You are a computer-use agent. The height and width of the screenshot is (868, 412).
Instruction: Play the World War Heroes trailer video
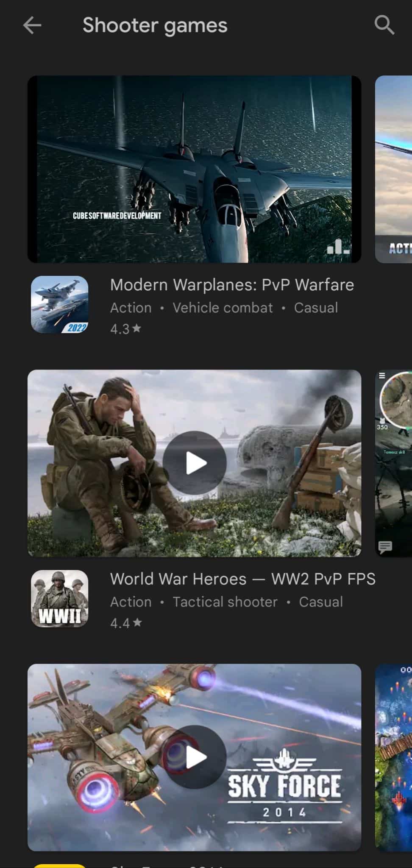point(195,463)
